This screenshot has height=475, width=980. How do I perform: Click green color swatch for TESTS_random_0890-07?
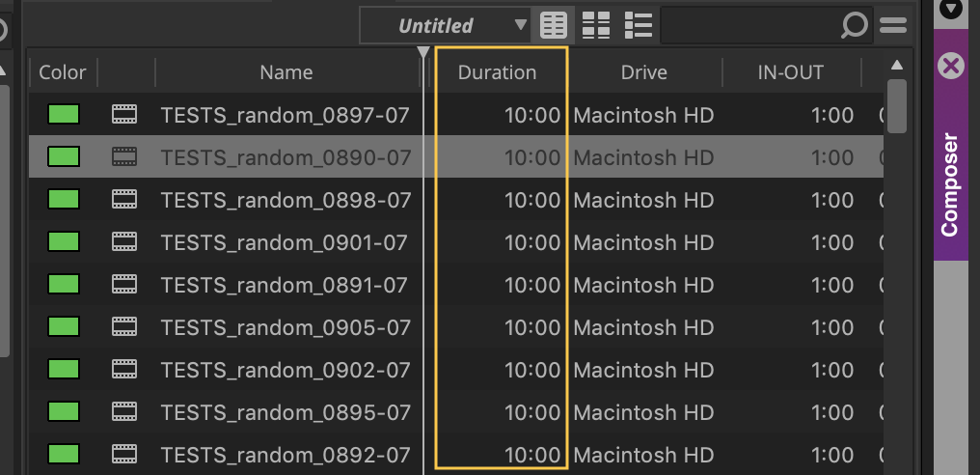tap(64, 156)
